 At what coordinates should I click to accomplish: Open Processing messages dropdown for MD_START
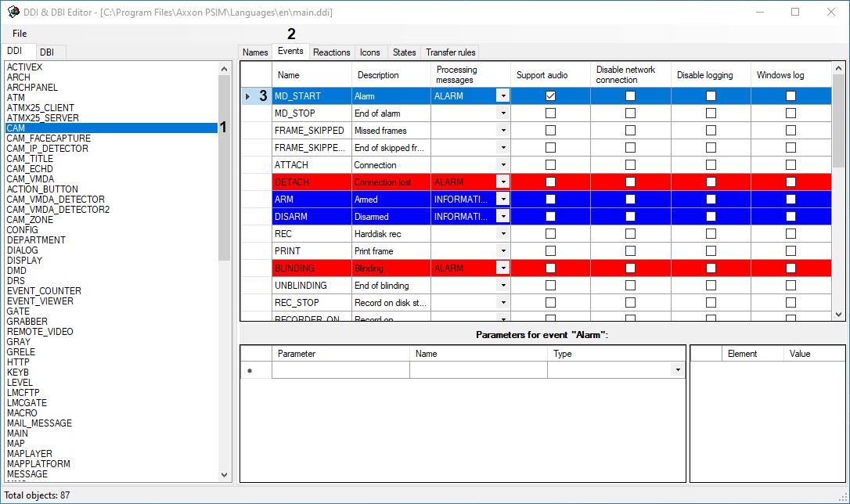[502, 96]
